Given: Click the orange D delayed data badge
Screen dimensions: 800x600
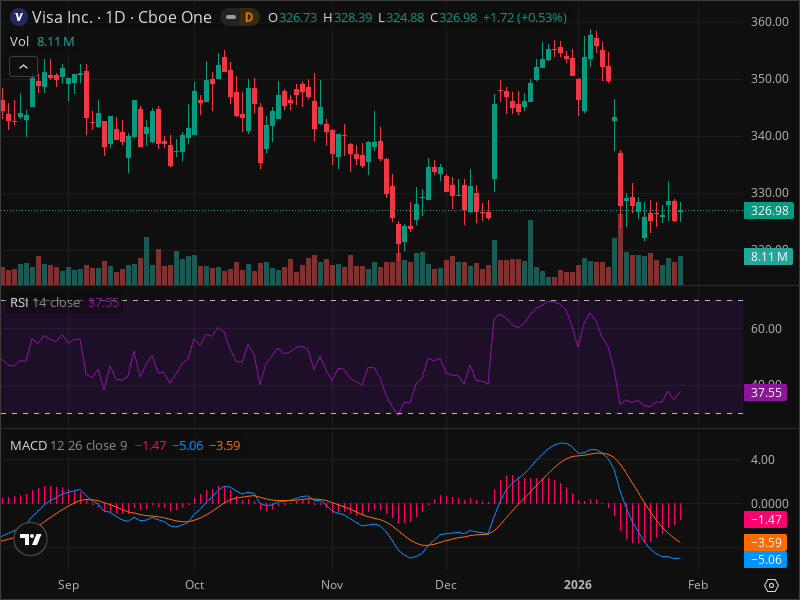Looking at the screenshot, I should coord(249,17).
